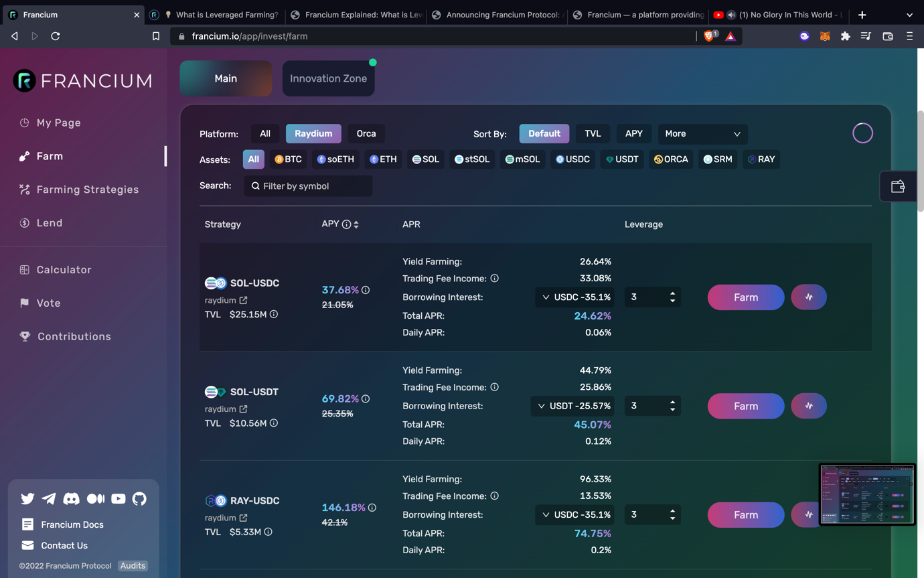Open Twitter link in sidebar footer
Viewport: 924px width, 578px height.
[27, 498]
